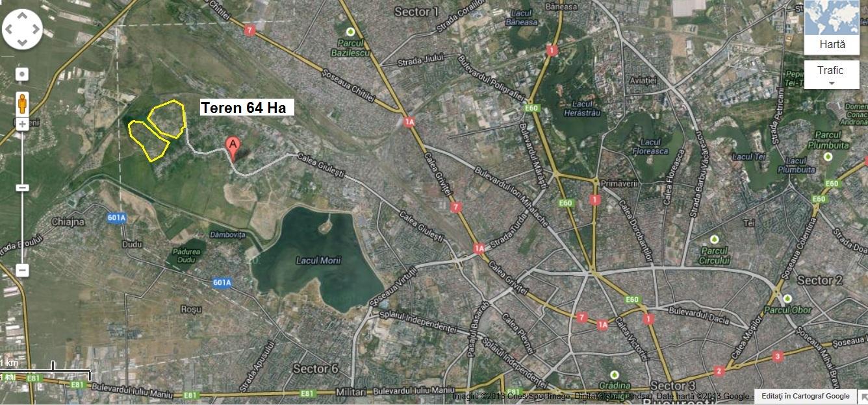This screenshot has height=405, width=868.
Task: Zoom out with the minus button
Action: tap(22, 270)
